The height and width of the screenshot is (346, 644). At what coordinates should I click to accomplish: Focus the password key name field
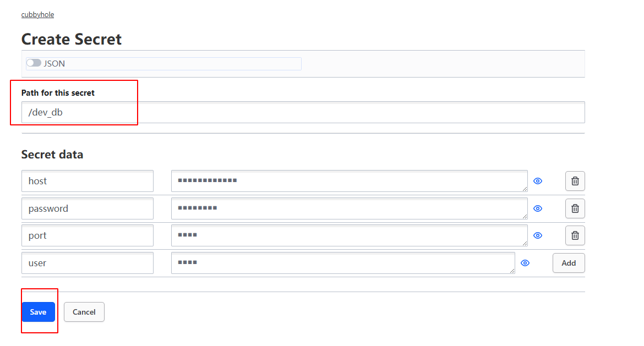(87, 208)
